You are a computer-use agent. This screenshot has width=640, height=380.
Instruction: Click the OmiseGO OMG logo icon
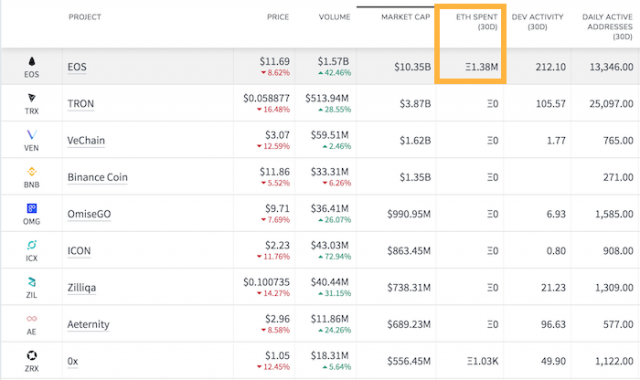32,209
